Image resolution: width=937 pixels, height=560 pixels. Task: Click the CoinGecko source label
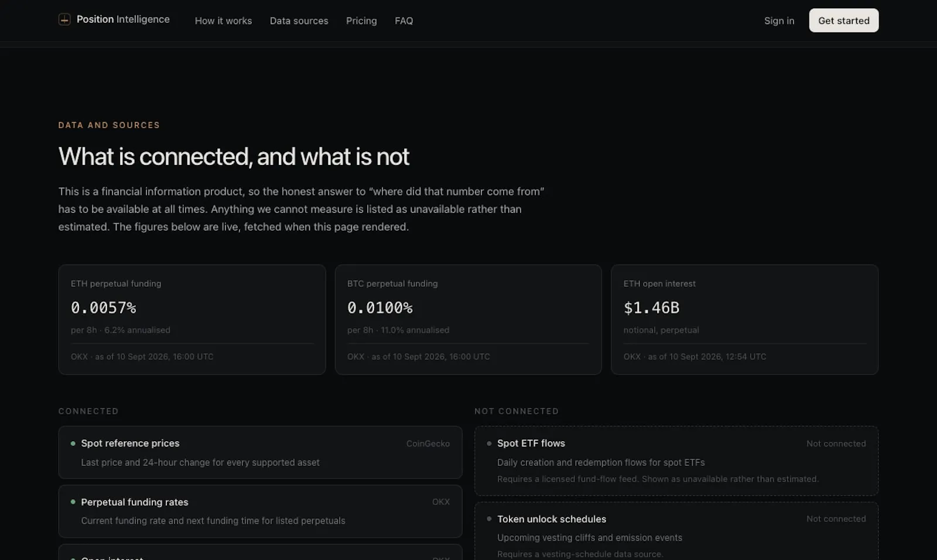point(428,444)
